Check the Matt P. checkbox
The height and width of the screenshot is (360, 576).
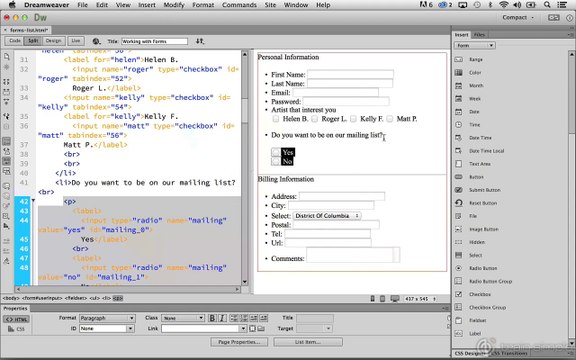[x=390, y=119]
